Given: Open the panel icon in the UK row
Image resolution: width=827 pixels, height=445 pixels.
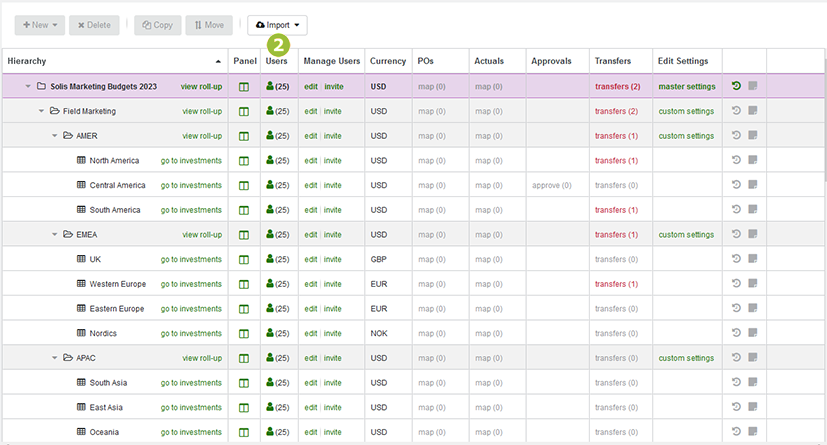Looking at the screenshot, I should coord(244,259).
